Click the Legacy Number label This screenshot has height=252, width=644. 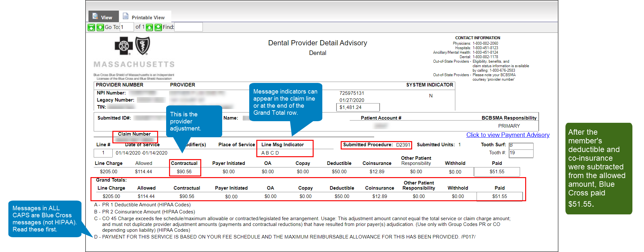[116, 100]
